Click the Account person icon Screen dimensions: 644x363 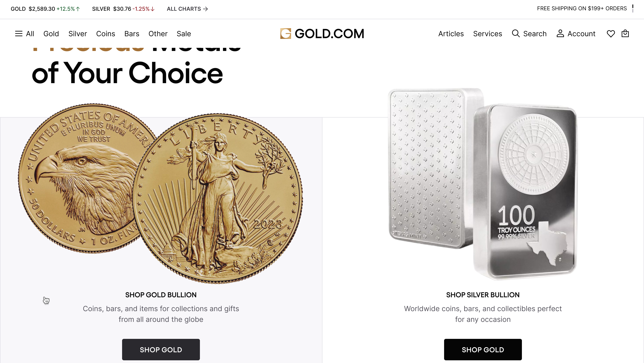tap(560, 34)
